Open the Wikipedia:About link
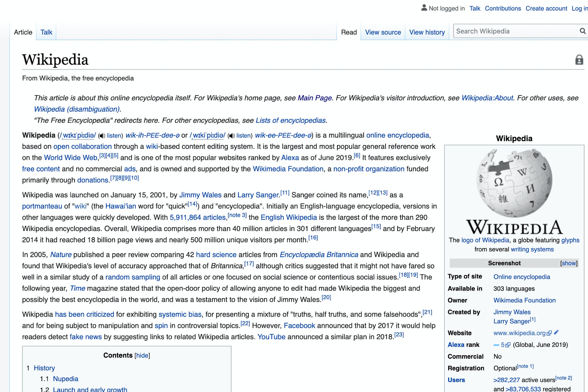The height and width of the screenshot is (392, 588). 487,98
